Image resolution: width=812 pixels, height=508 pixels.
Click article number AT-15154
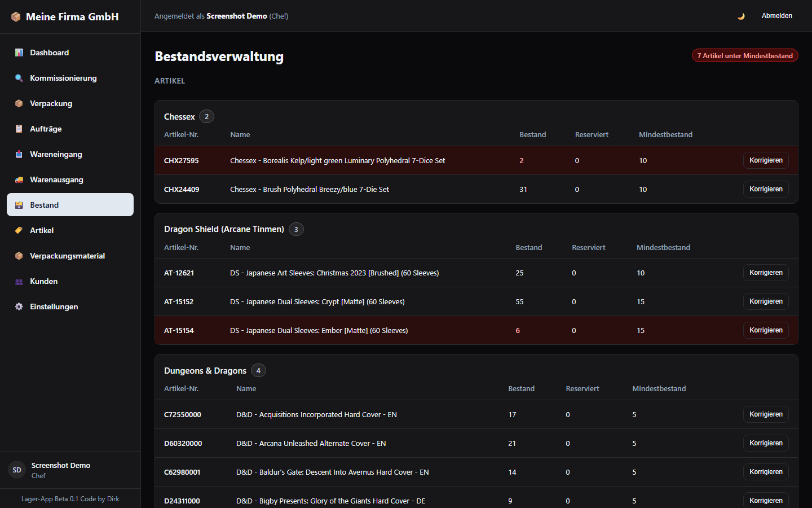pyautogui.click(x=179, y=331)
